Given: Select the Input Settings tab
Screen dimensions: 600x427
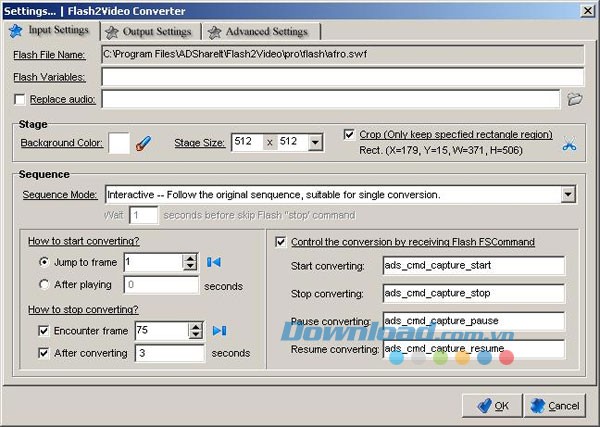Looking at the screenshot, I should [x=51, y=30].
